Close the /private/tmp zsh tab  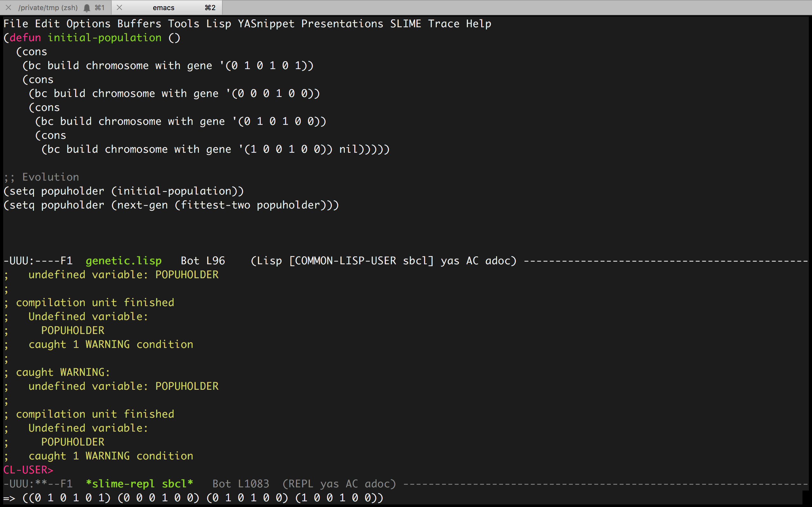tap(9, 7)
